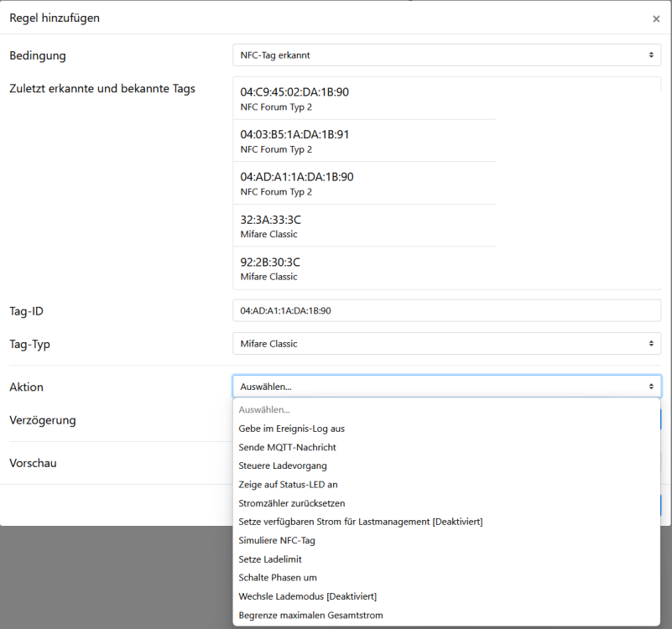This screenshot has height=629, width=672.
Task: Collapse the Aktion dropdown field
Action: pos(446,387)
